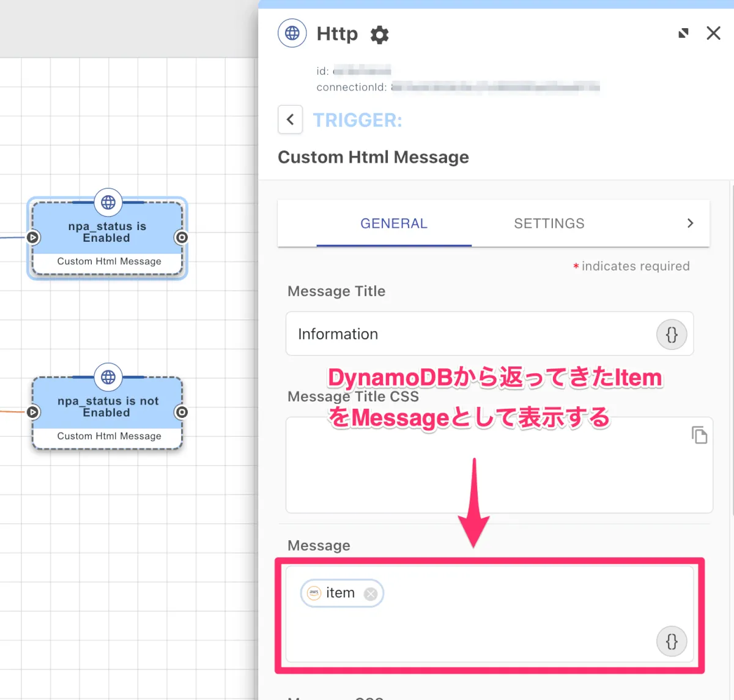Click the globe icon on npa_status is Enabled node
The width and height of the screenshot is (734, 700).
pyautogui.click(x=108, y=203)
